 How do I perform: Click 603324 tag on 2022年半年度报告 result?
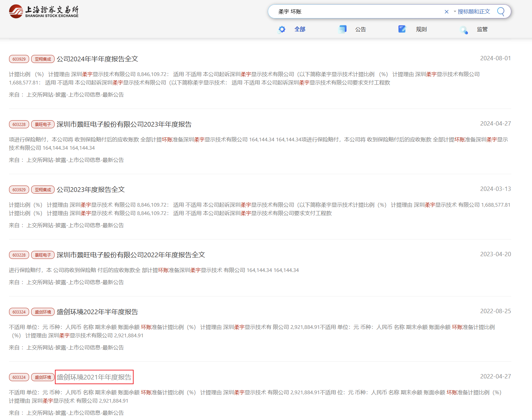tap(19, 312)
